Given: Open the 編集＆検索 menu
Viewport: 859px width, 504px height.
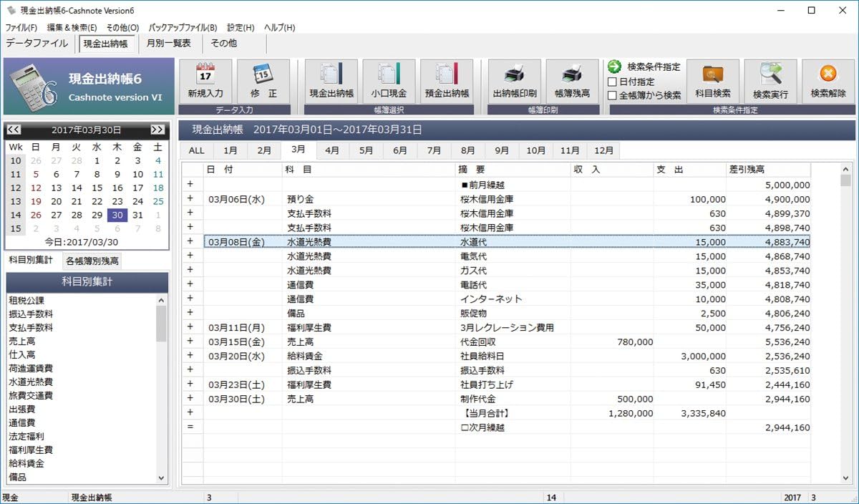Looking at the screenshot, I should [72, 27].
